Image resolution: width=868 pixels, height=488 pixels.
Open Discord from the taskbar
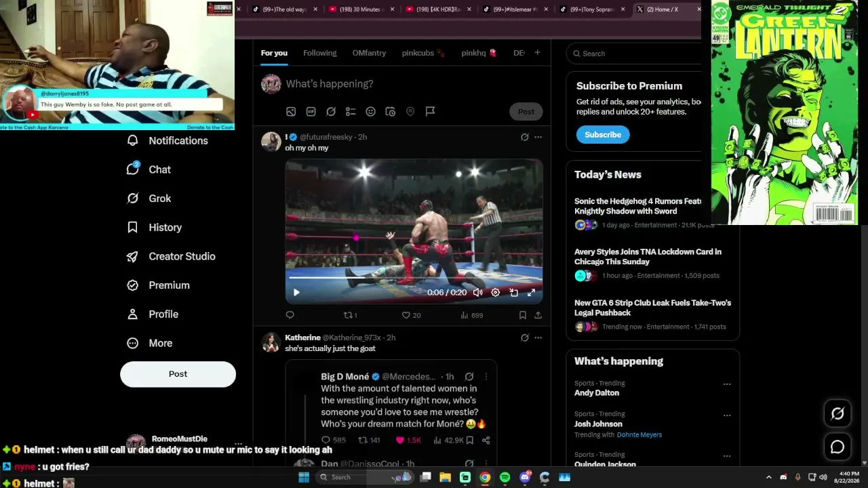tap(525, 477)
